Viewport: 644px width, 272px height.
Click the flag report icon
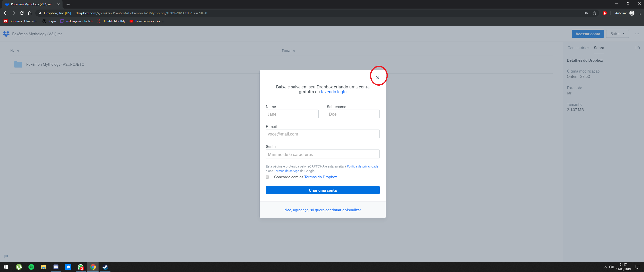point(6,256)
